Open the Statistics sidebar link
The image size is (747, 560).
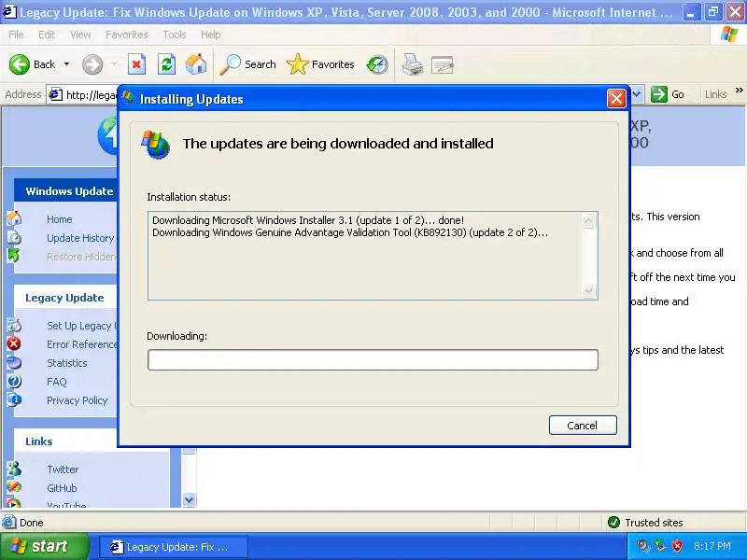(67, 363)
